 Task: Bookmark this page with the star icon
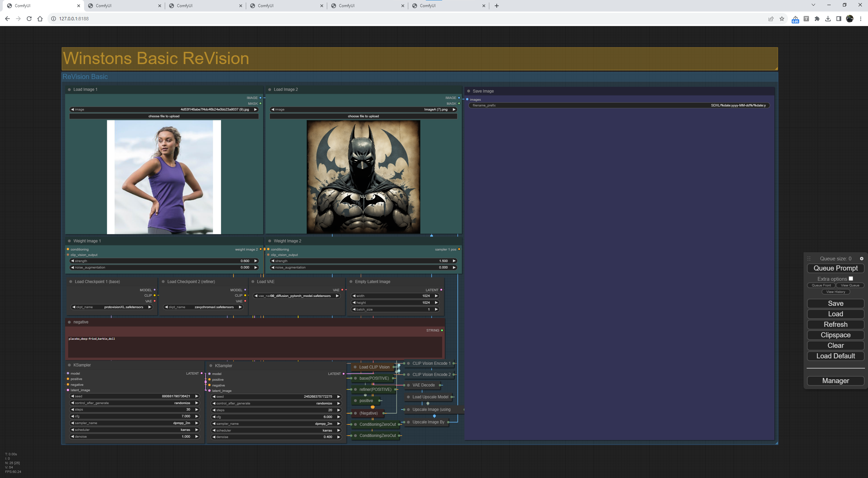click(x=782, y=19)
